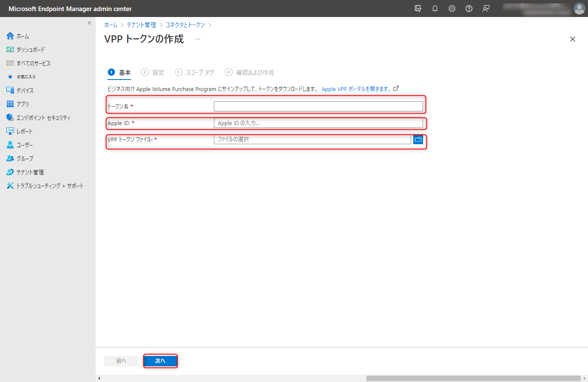Click the 次へ button
588x382 pixels.
point(160,360)
